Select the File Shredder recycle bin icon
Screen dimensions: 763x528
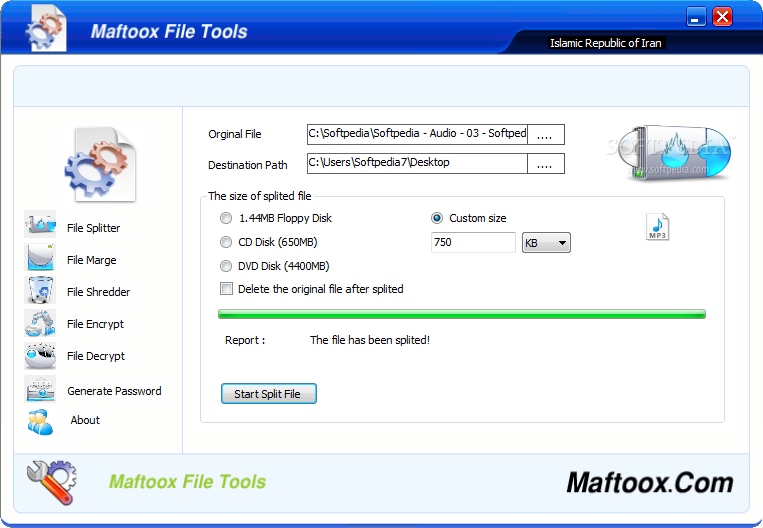(x=40, y=290)
